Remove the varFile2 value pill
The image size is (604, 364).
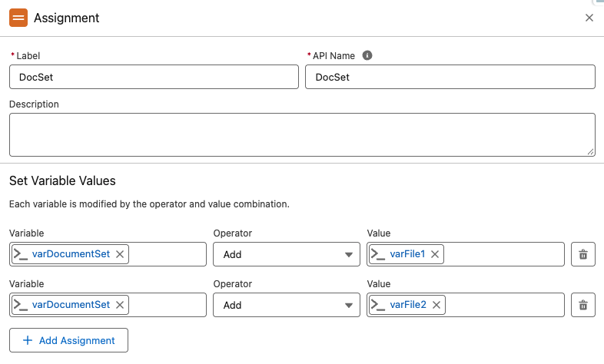[x=436, y=305]
